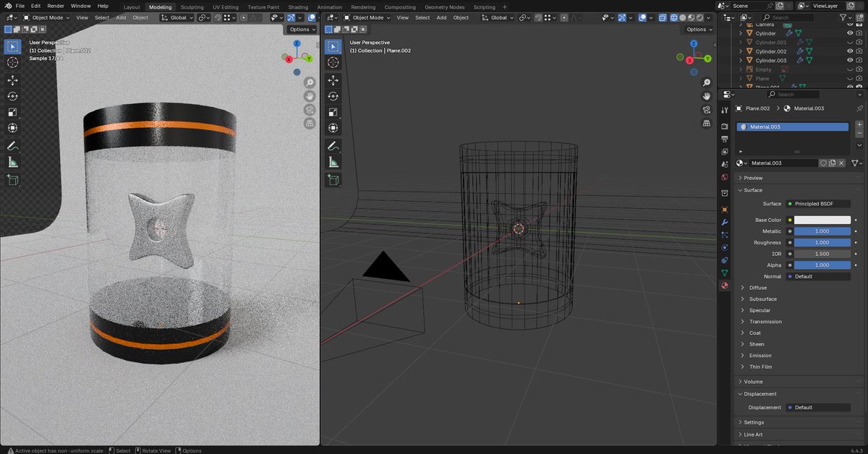Switch to the Shading workspace tab
Screen dimensions: 868x454
coord(298,7)
